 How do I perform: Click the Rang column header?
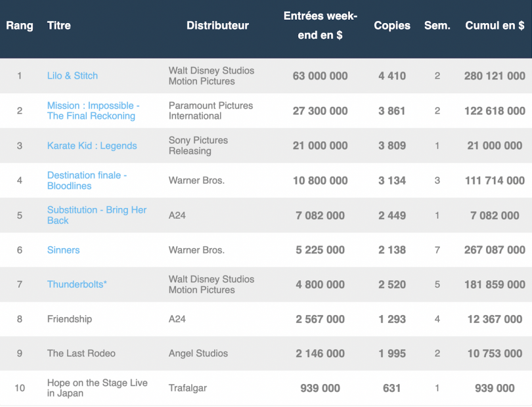pos(20,26)
